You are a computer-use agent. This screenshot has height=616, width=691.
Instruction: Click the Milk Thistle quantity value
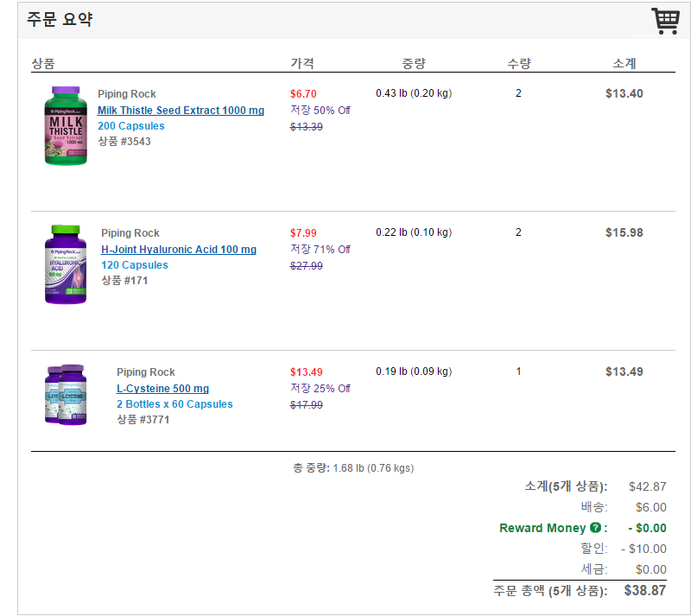(518, 93)
